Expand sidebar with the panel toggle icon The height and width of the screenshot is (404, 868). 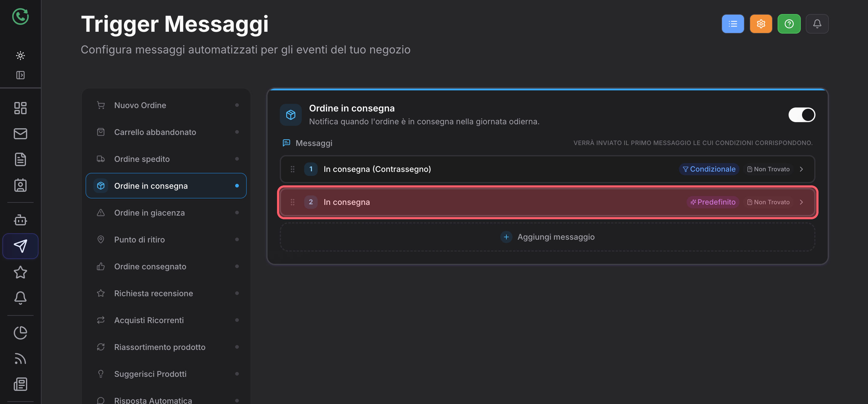click(20, 75)
